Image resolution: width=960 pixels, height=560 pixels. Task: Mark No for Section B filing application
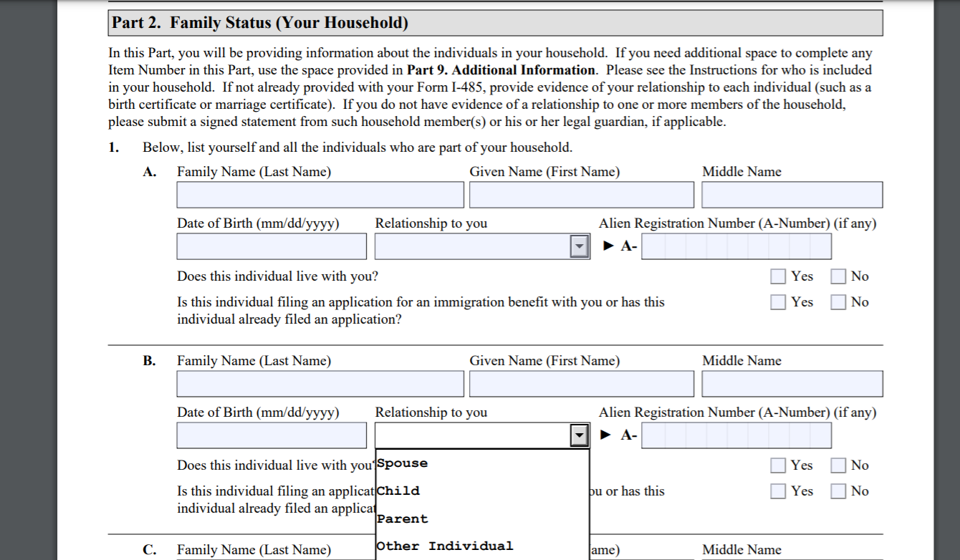838,491
